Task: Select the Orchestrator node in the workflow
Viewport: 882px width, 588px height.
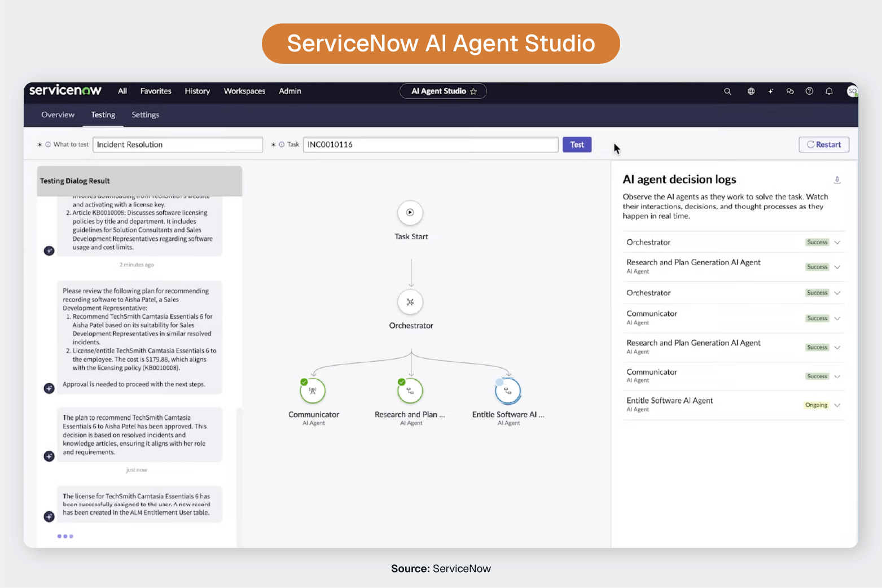Action: (x=410, y=302)
